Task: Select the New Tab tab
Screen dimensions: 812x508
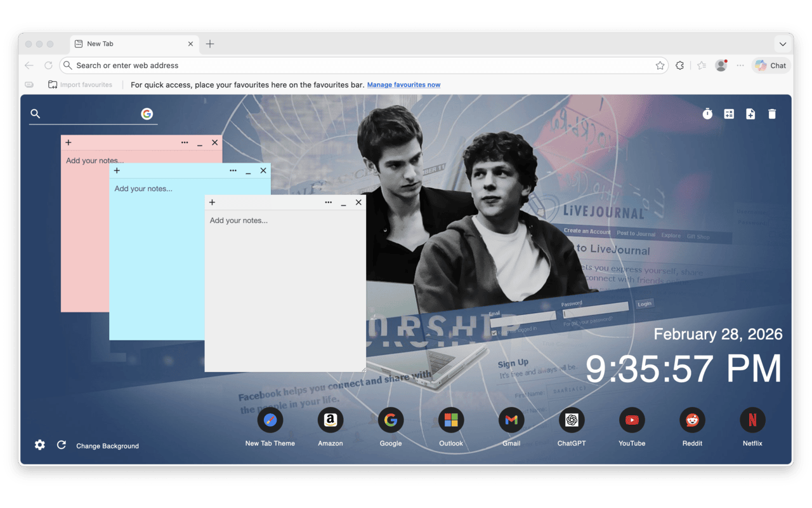Action: pyautogui.click(x=134, y=44)
